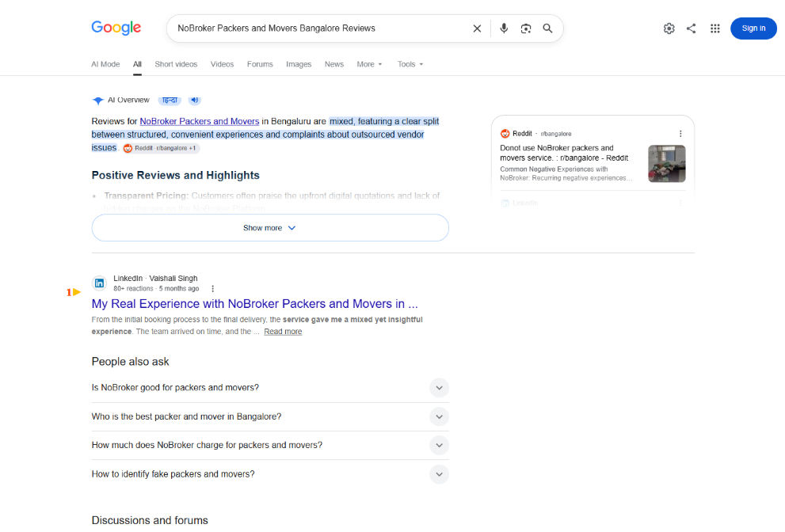The height and width of the screenshot is (532, 785).
Task: Open the News tab
Action: [x=334, y=64]
